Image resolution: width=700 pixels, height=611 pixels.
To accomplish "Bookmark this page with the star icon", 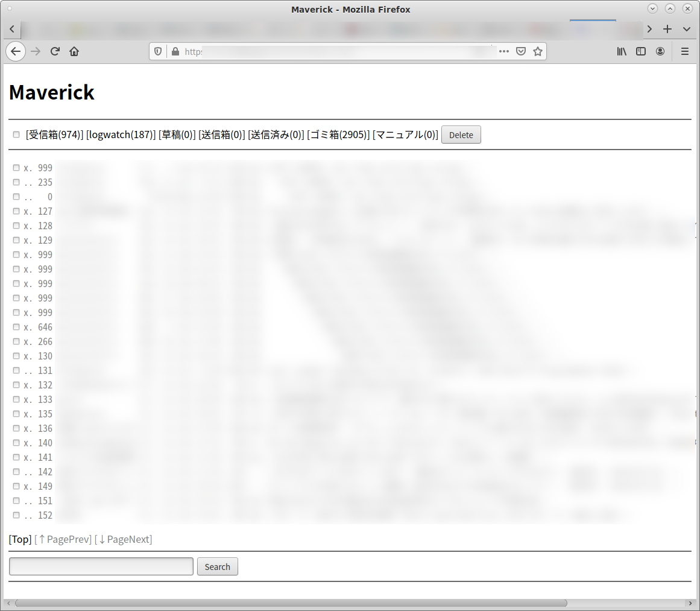I will point(538,51).
